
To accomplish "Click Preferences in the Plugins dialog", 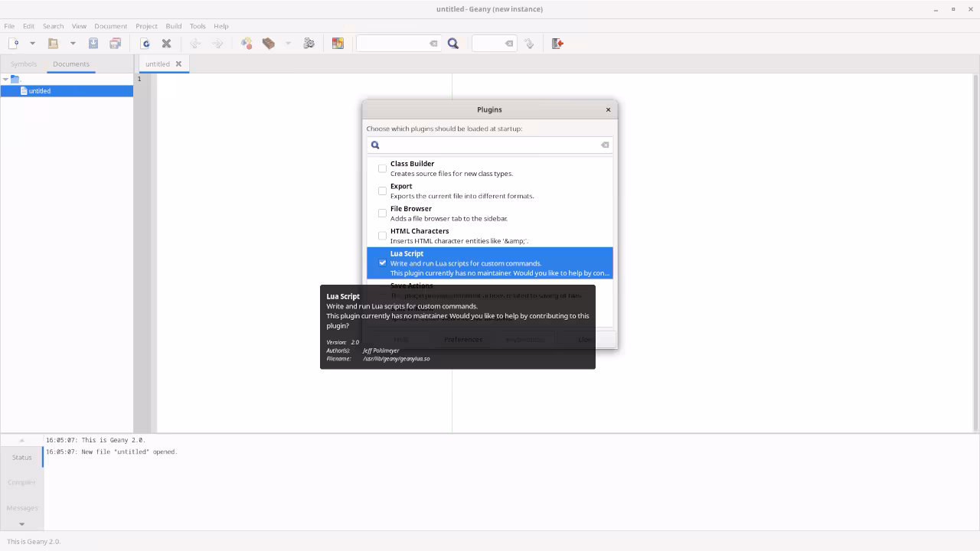I will click(462, 339).
